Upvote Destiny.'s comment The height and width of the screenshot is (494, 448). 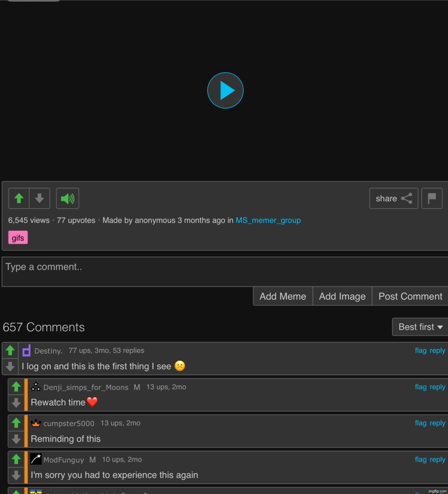[10, 350]
